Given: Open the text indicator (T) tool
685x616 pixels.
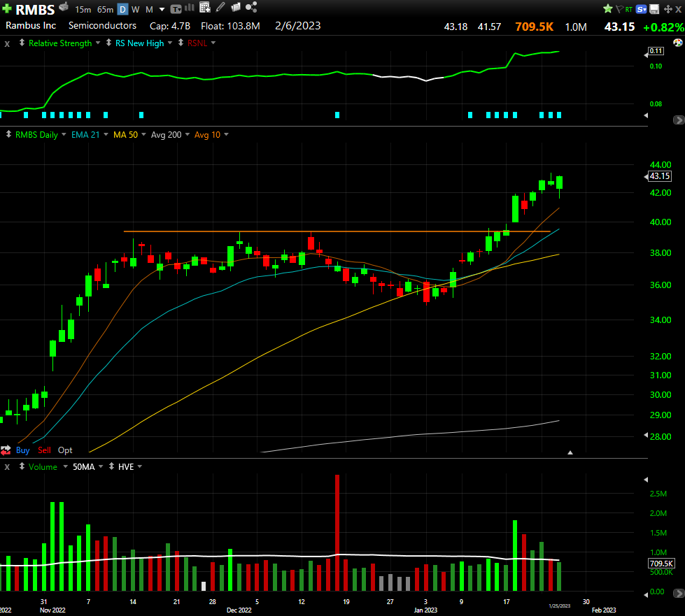Looking at the screenshot, I should [176, 8].
